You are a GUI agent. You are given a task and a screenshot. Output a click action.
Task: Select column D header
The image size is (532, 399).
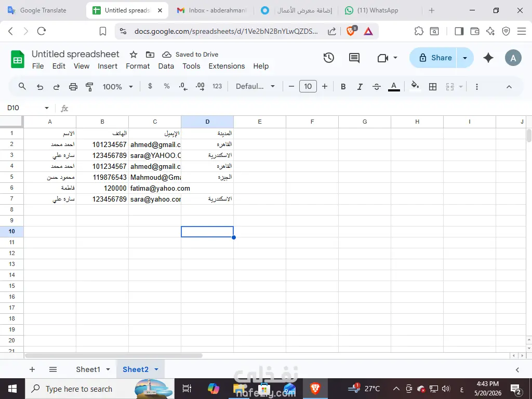(207, 122)
